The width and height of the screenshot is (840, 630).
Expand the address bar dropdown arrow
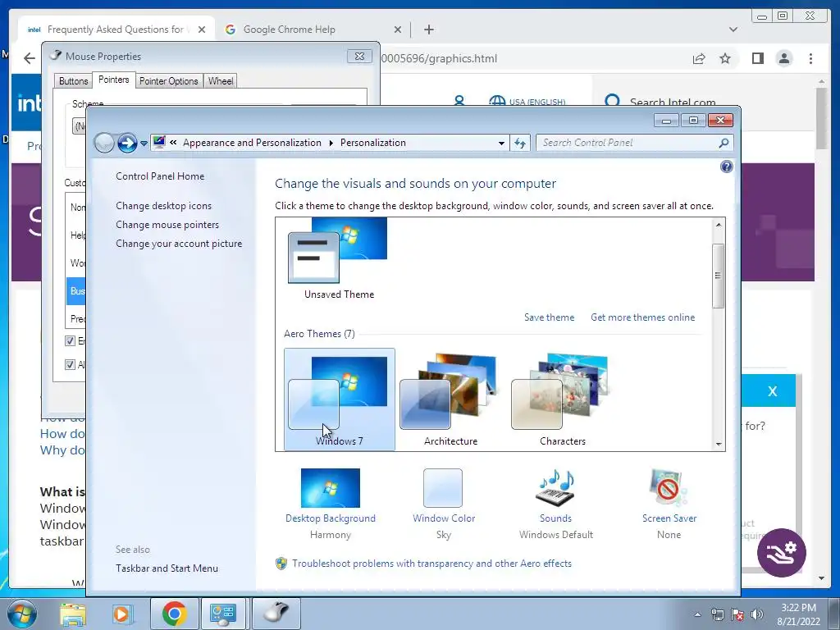pos(501,143)
